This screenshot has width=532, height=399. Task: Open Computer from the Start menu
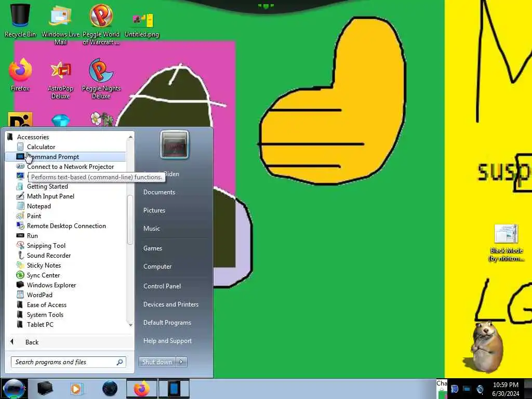click(157, 267)
